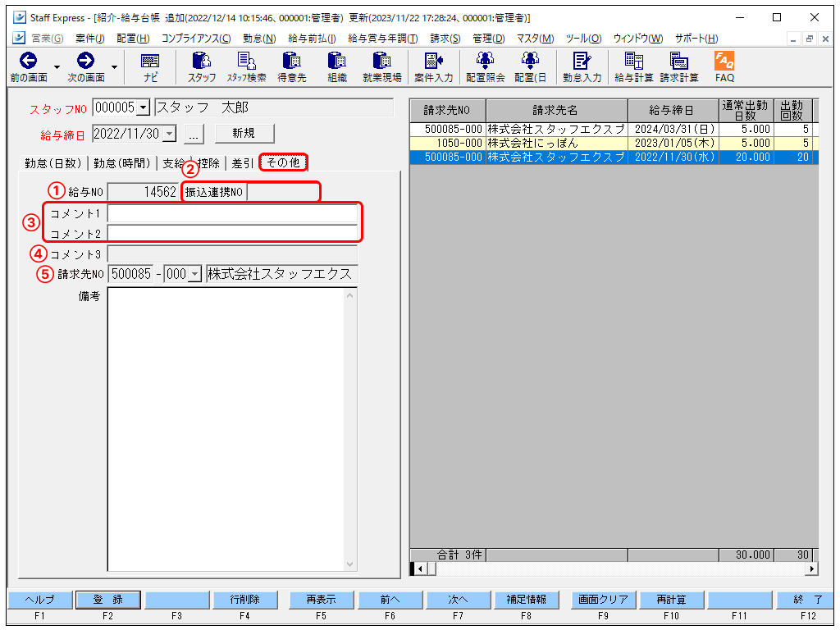Navigate back with the 前の画面 icon
The height and width of the screenshot is (630, 840).
click(30, 62)
